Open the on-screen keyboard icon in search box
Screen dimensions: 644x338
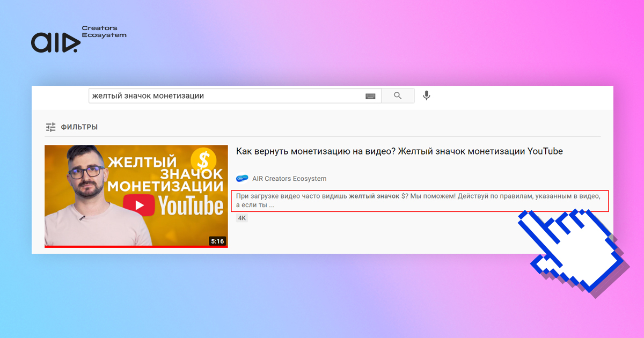pos(370,96)
